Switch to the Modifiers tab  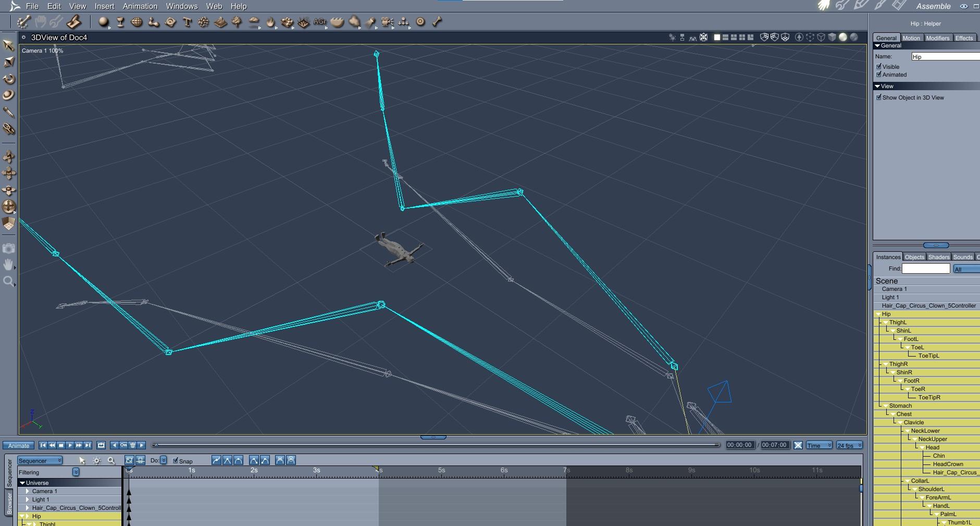(x=938, y=38)
